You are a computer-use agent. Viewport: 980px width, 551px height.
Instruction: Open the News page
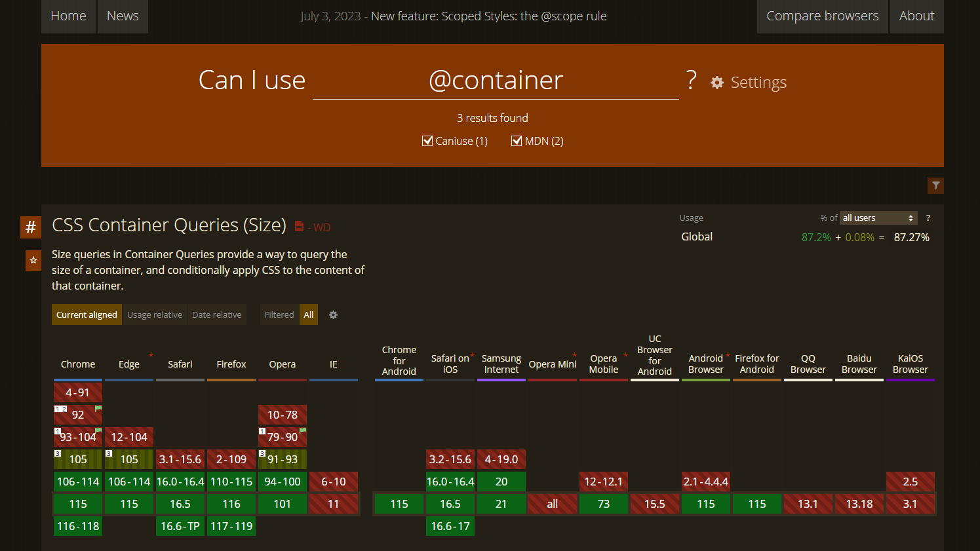click(123, 16)
